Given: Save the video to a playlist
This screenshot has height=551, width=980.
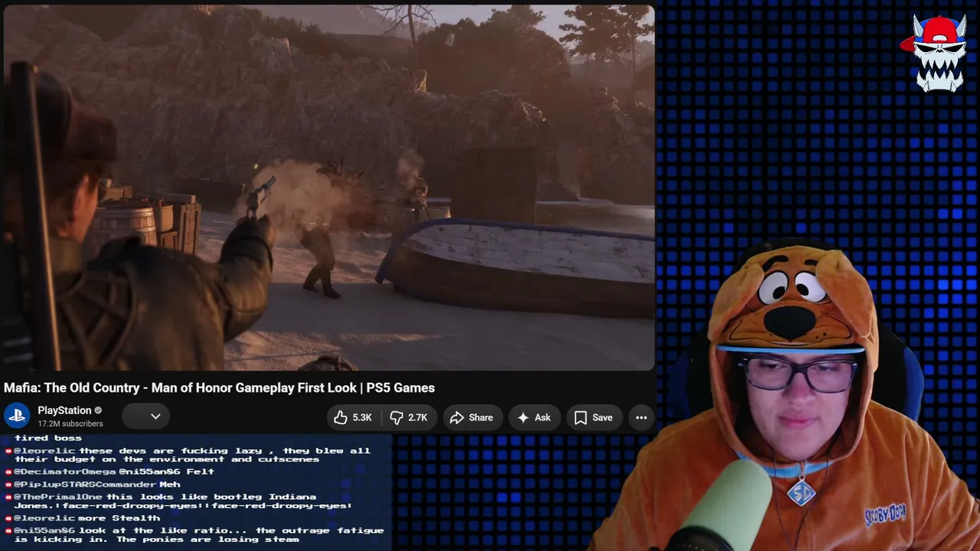Looking at the screenshot, I should tap(593, 417).
